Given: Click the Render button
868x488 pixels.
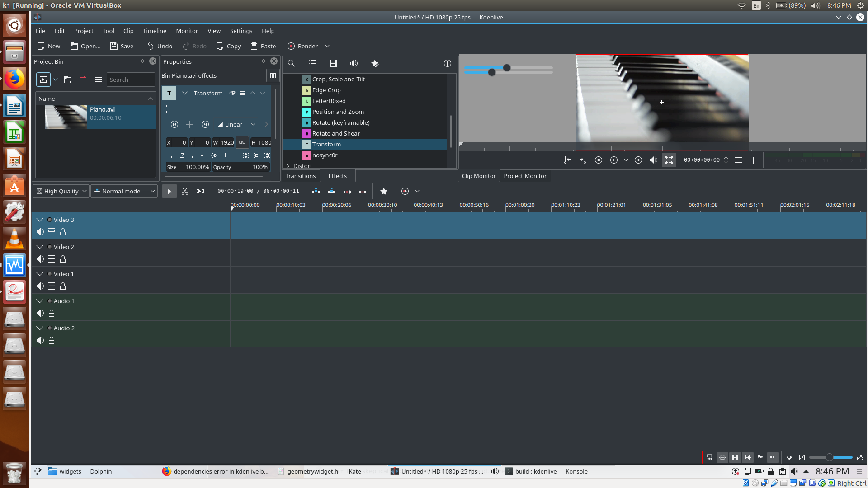Looking at the screenshot, I should coord(303,46).
